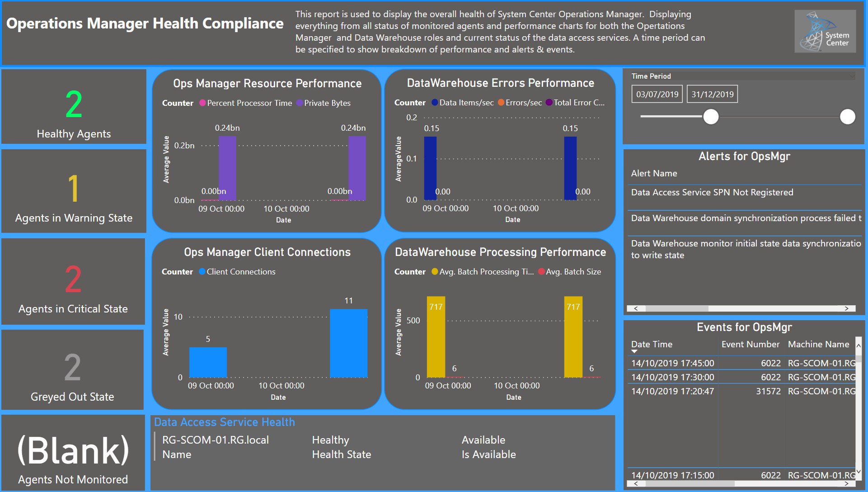Screen dimensions: 868x492
Task: Click Batch Processing Time bar for 10 Oct
Action: (x=573, y=337)
